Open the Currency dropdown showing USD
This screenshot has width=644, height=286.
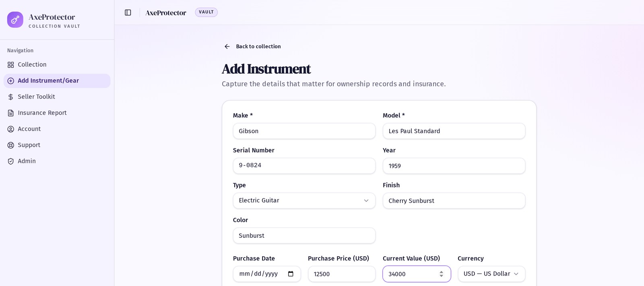[x=491, y=274]
